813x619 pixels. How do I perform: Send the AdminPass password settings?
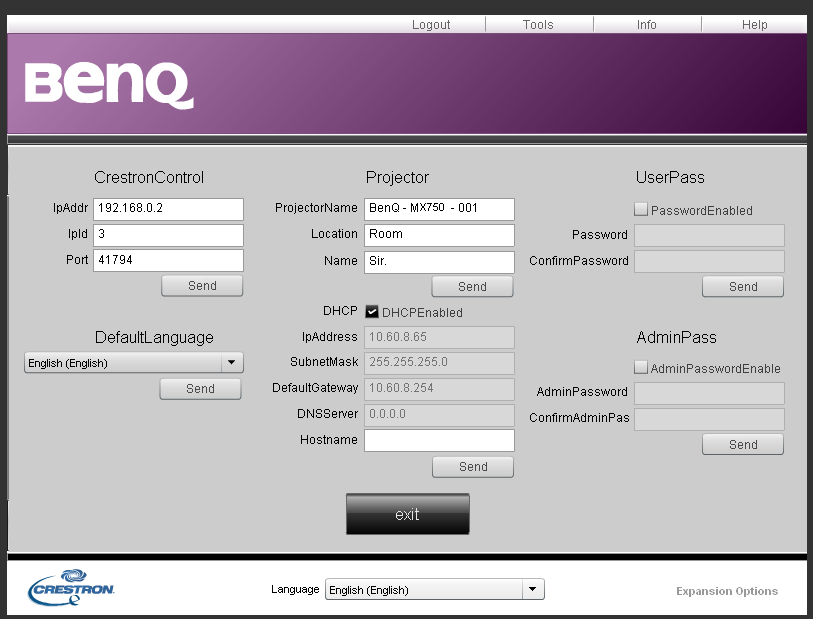click(x=743, y=444)
